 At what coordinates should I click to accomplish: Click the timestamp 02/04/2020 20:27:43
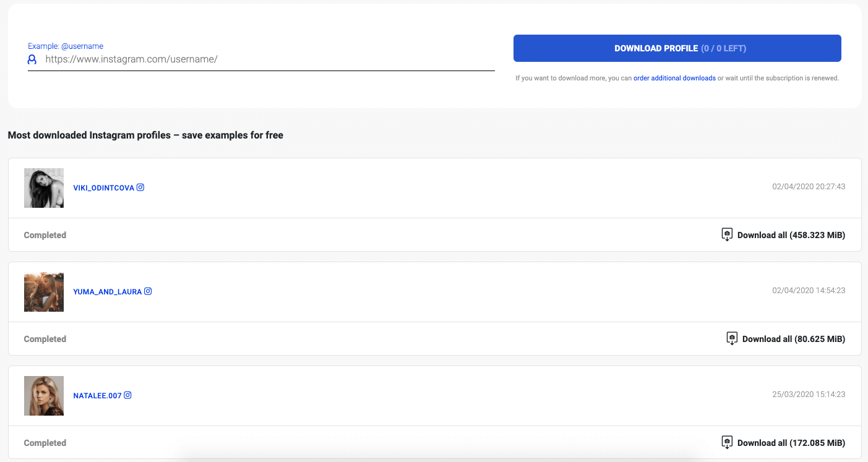click(x=809, y=187)
